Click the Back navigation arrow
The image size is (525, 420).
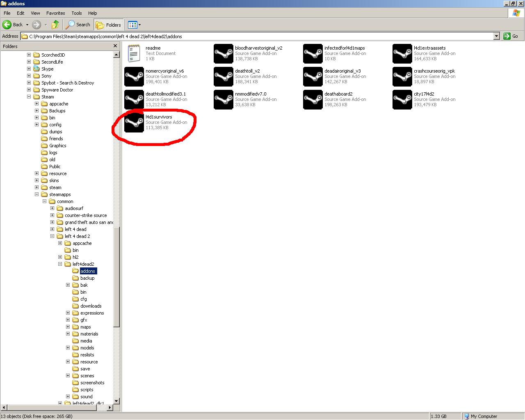(x=13, y=25)
